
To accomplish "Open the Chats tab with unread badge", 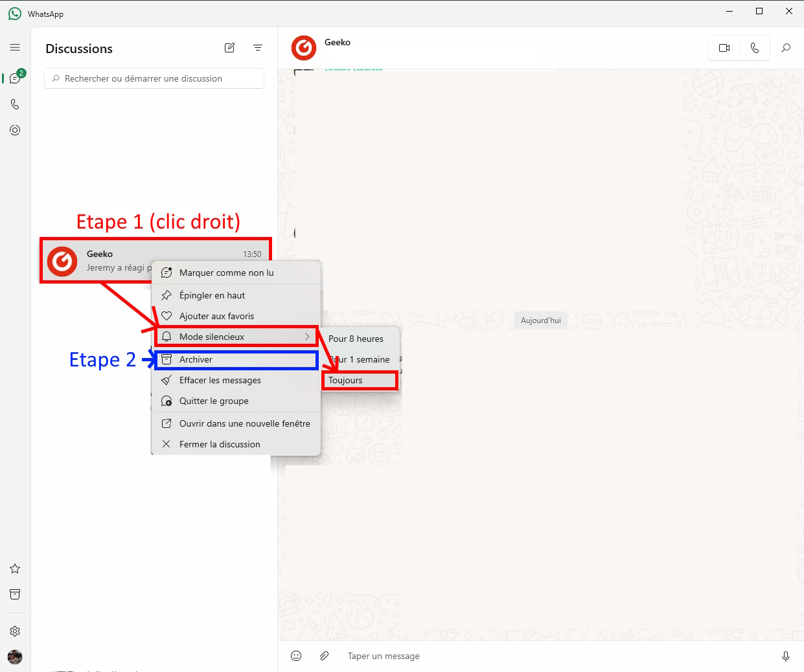I will (x=16, y=78).
